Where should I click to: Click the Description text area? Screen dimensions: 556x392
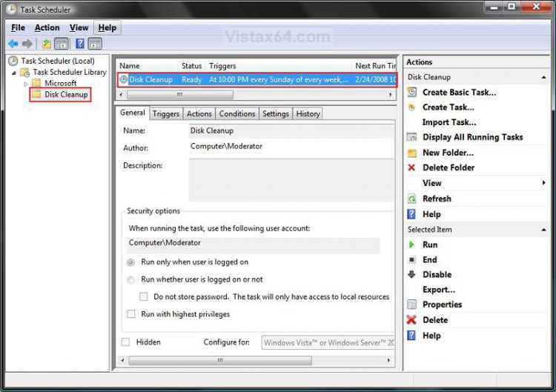(x=291, y=180)
